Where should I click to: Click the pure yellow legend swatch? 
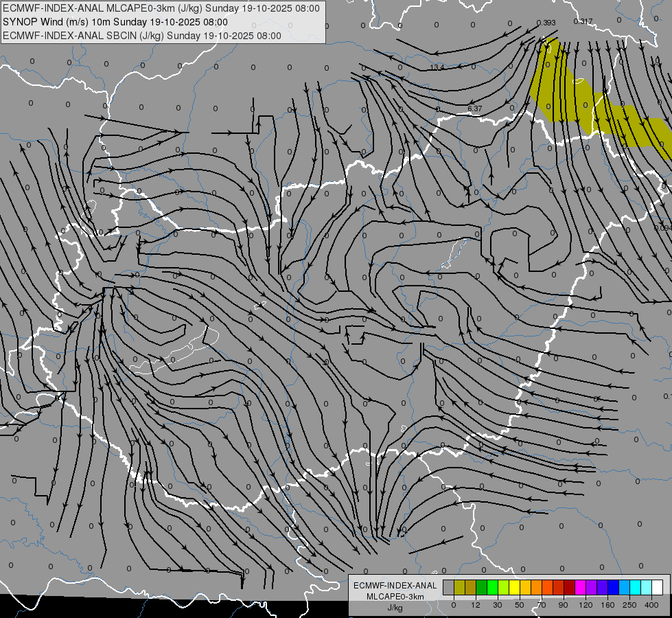click(x=515, y=587)
